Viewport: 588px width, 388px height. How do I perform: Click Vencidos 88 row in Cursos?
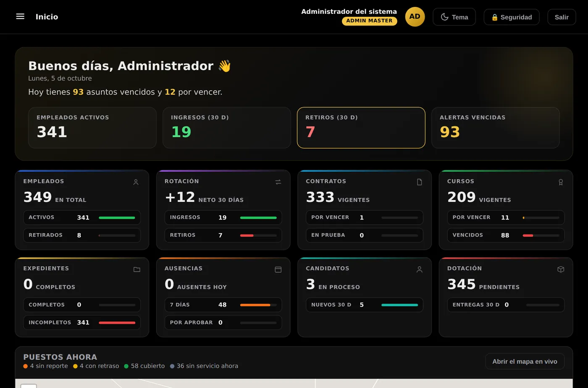tap(506, 235)
